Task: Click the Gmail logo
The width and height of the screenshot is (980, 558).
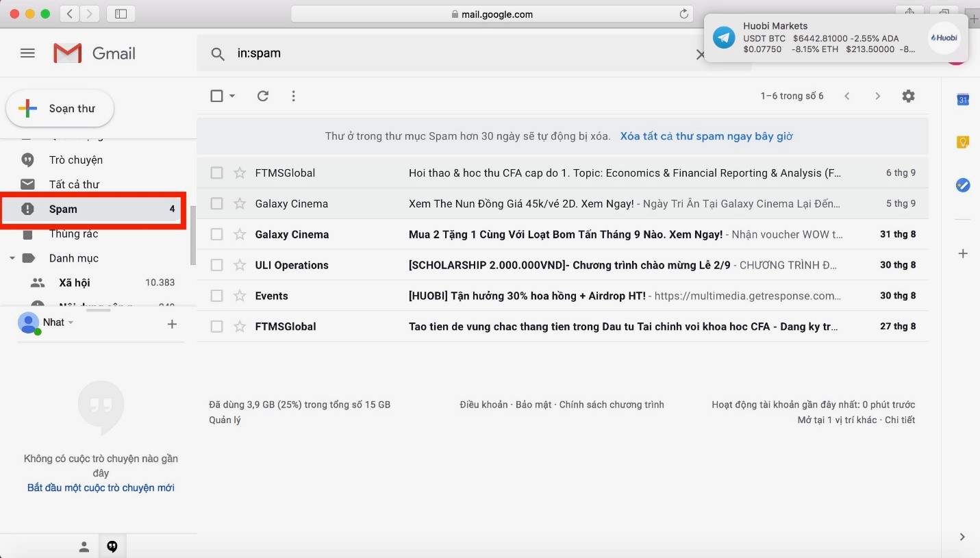Action: point(95,53)
